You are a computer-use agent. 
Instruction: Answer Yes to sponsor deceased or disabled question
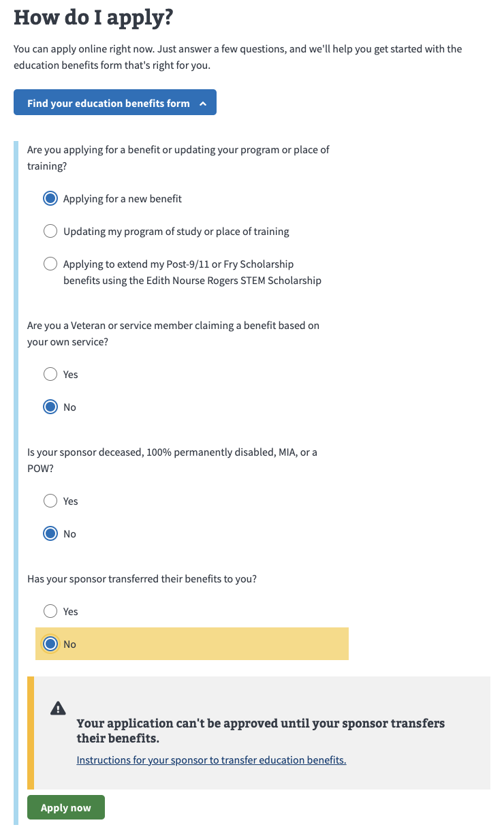pyautogui.click(x=50, y=501)
